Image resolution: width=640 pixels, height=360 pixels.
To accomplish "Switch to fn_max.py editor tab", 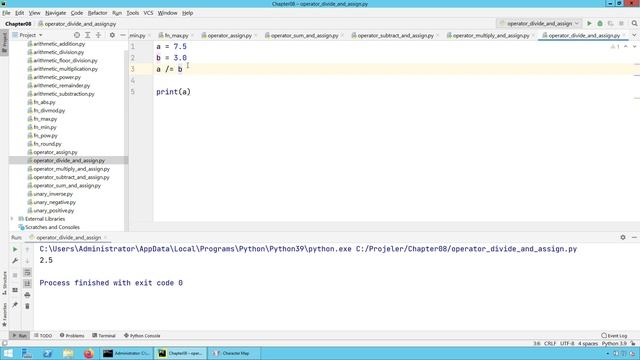I will click(176, 36).
